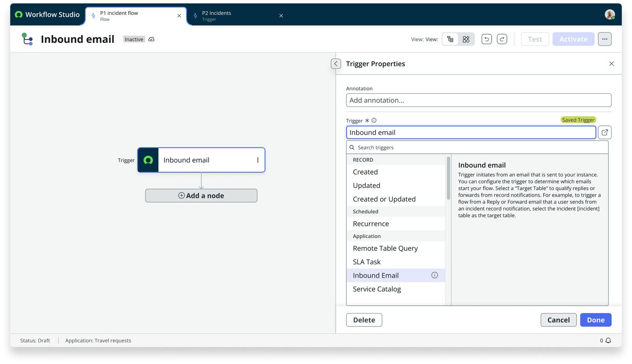632x364 pixels.
Task: Open the notifications bell icon
Action: click(608, 341)
